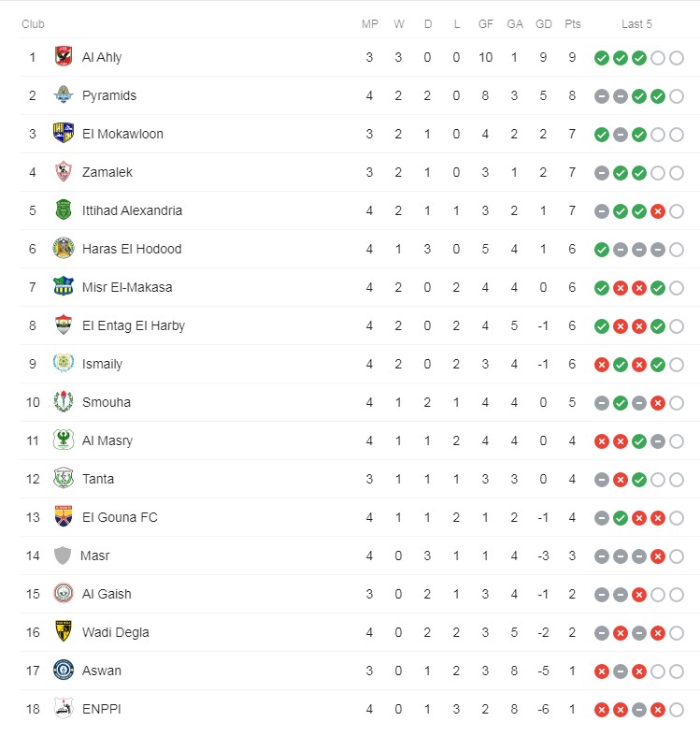Screen dimensions: 700x736
Task: Click ENPPI's first red loss indicator
Action: coord(602,710)
